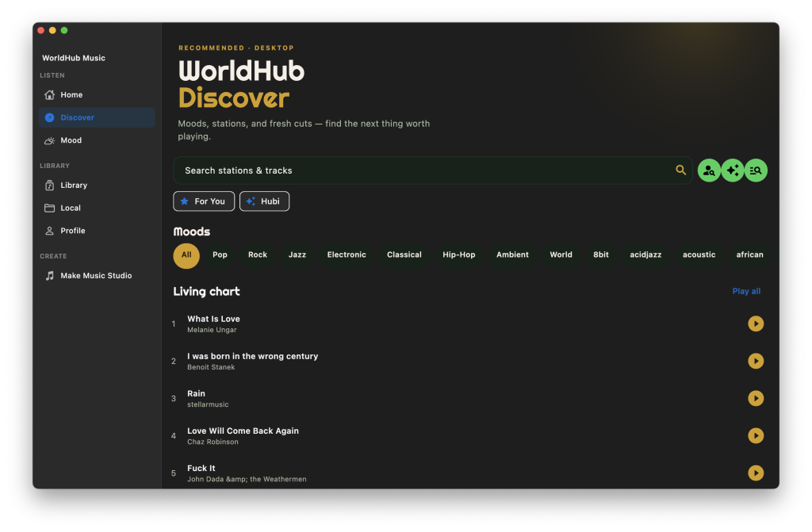Play the track Rain by stellarmusic
812x532 pixels.
tap(756, 398)
